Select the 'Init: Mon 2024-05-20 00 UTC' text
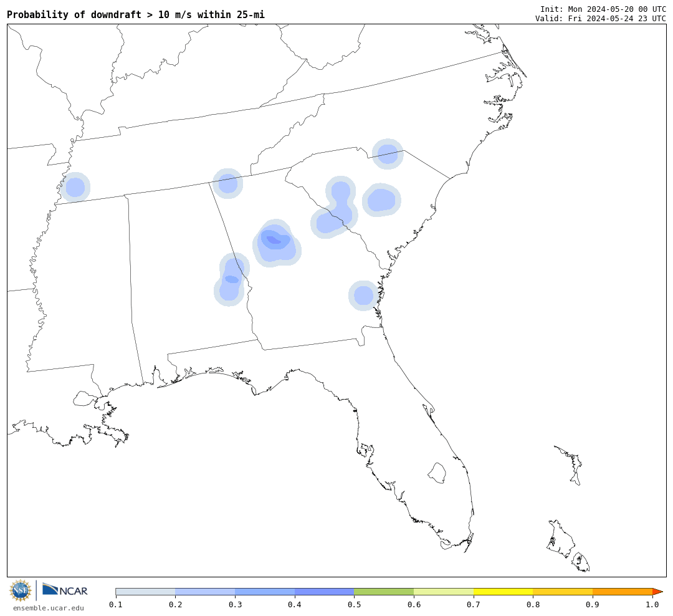This screenshot has width=673, height=616. click(603, 9)
